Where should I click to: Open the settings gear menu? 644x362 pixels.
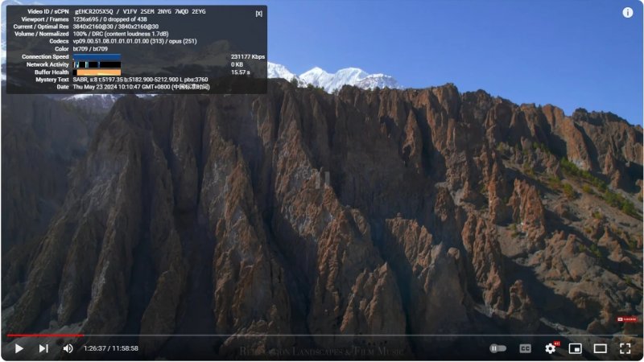click(551, 348)
